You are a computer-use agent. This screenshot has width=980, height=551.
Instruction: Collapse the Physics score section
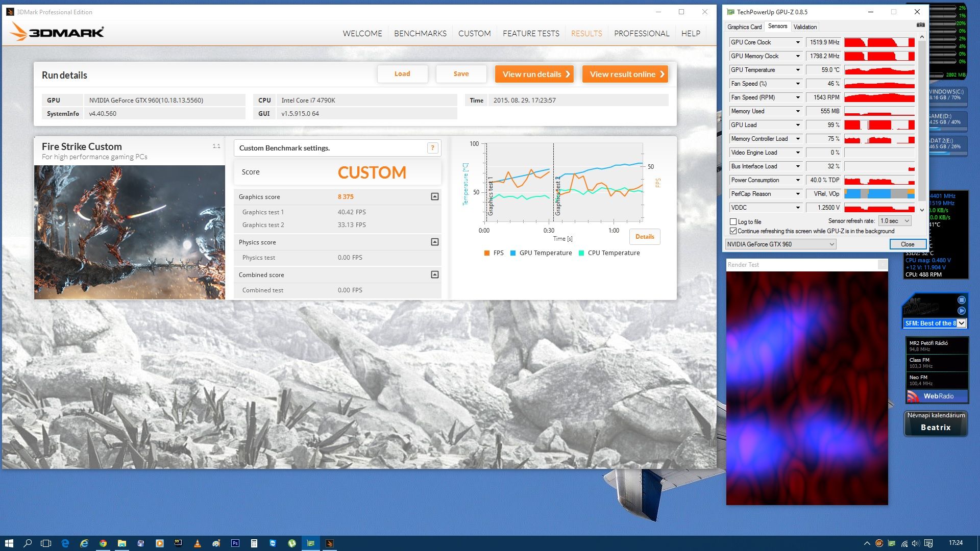pos(435,242)
